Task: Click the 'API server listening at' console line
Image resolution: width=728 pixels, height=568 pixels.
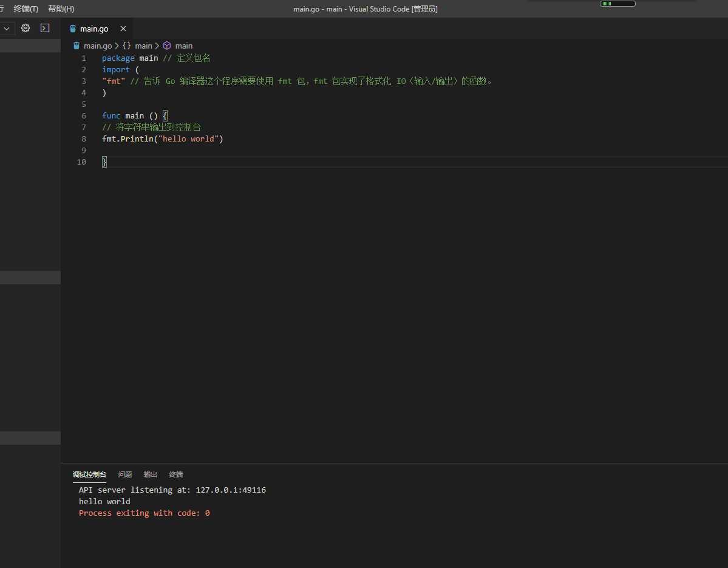Action: [172, 490]
